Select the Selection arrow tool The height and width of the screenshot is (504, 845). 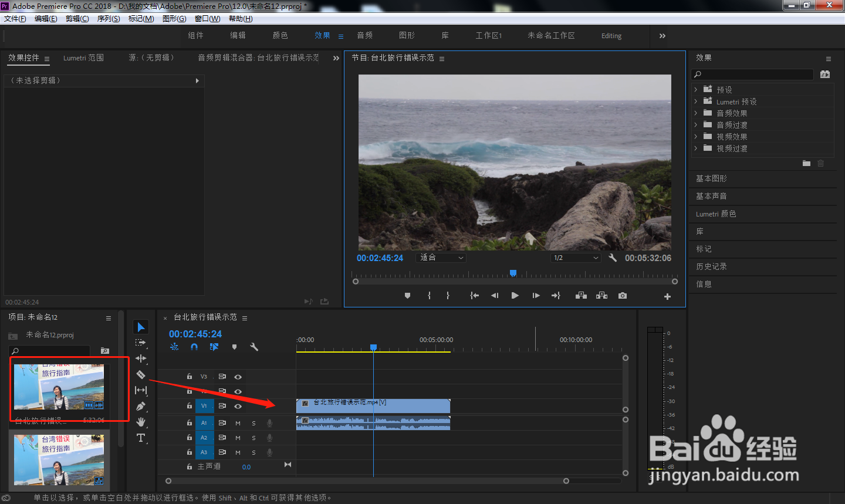(141, 327)
